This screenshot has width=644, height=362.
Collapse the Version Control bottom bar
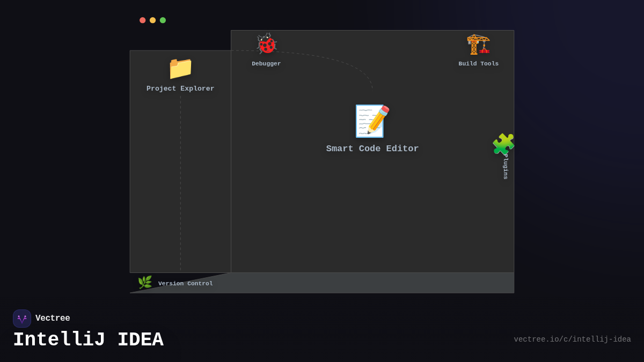click(321, 283)
